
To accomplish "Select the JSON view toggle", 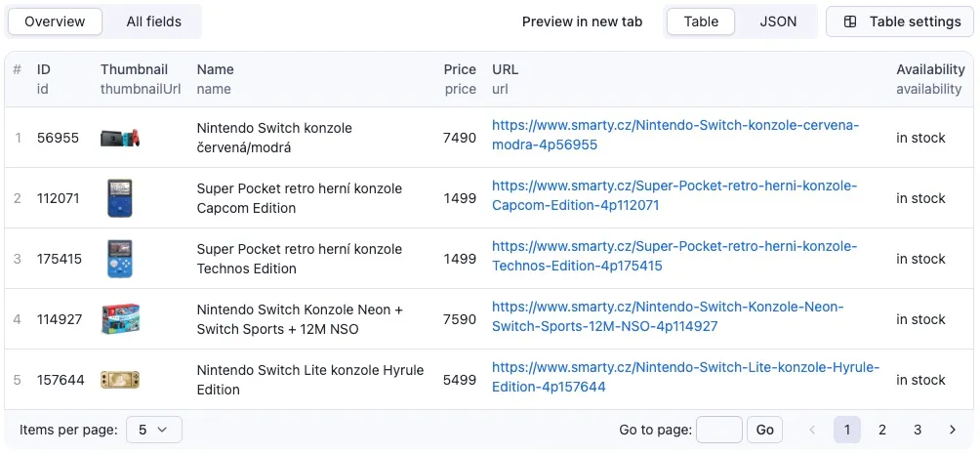I will pyautogui.click(x=778, y=21).
